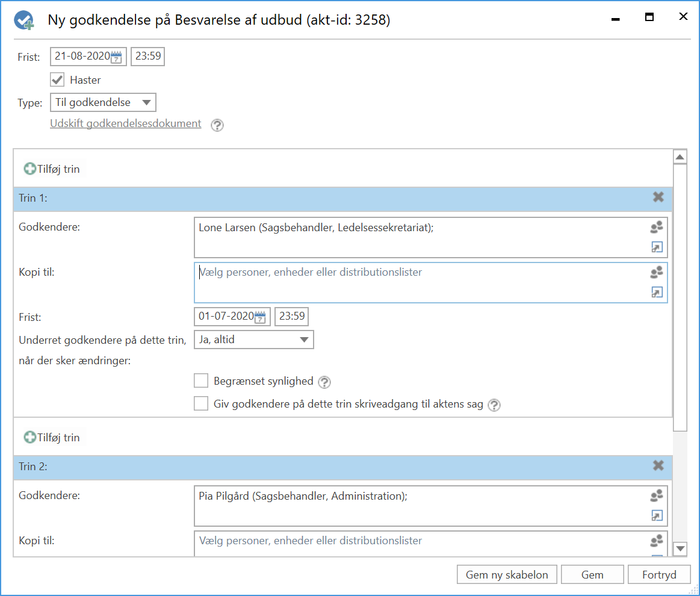Open person picker for Trin 1 Godkendere

click(657, 227)
